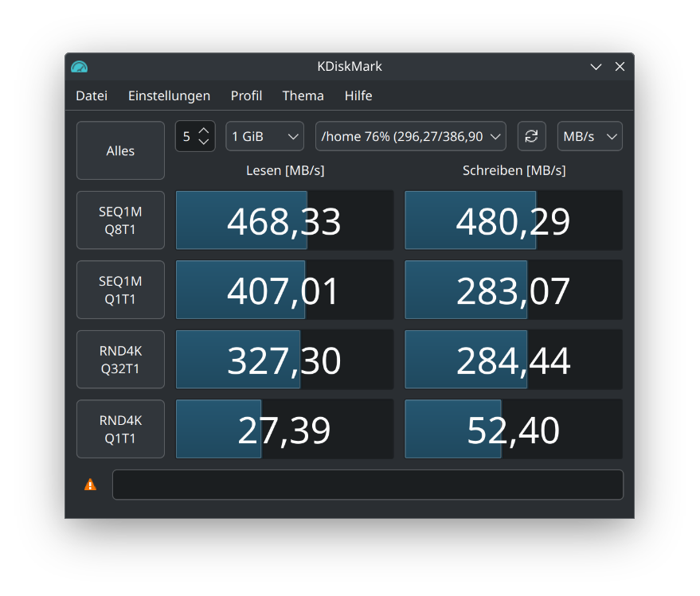
Task: Click the 283,07 write result
Action: coord(514,290)
